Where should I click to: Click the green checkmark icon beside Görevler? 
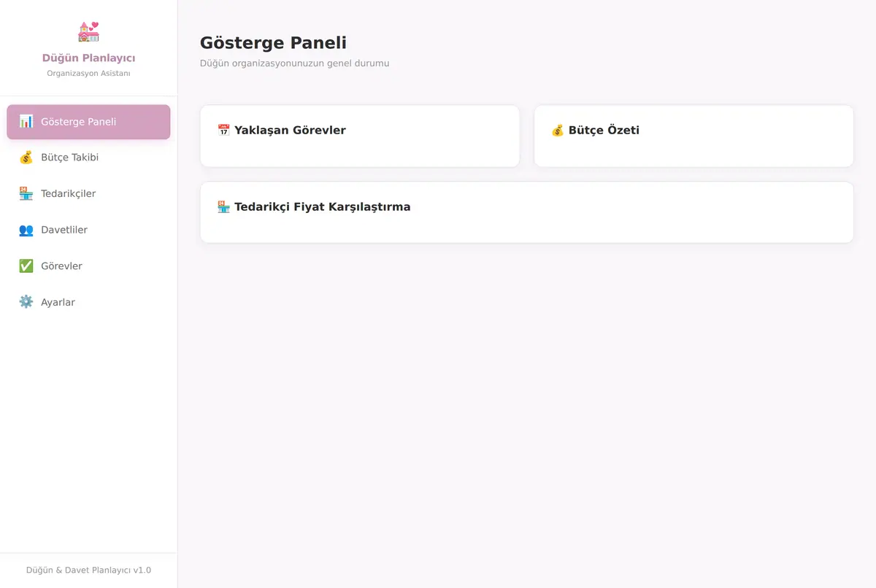[26, 266]
